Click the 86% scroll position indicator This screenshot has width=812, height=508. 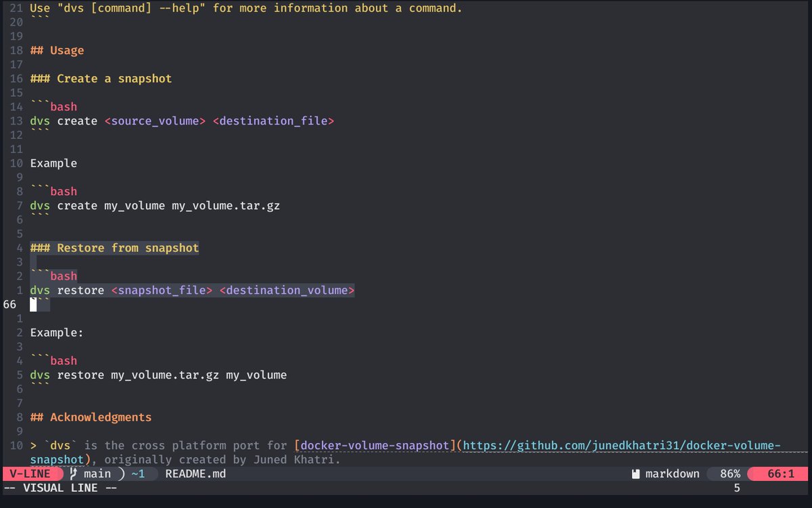click(x=730, y=474)
